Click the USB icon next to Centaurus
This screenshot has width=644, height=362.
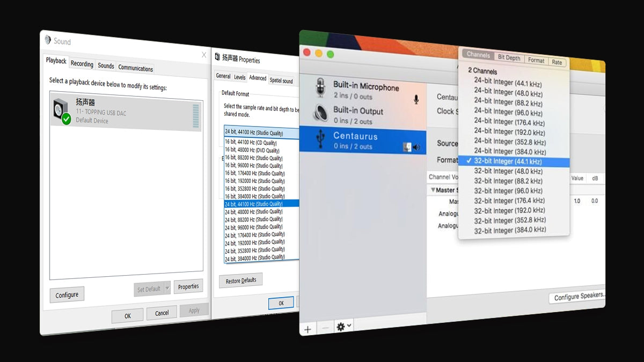coord(320,140)
